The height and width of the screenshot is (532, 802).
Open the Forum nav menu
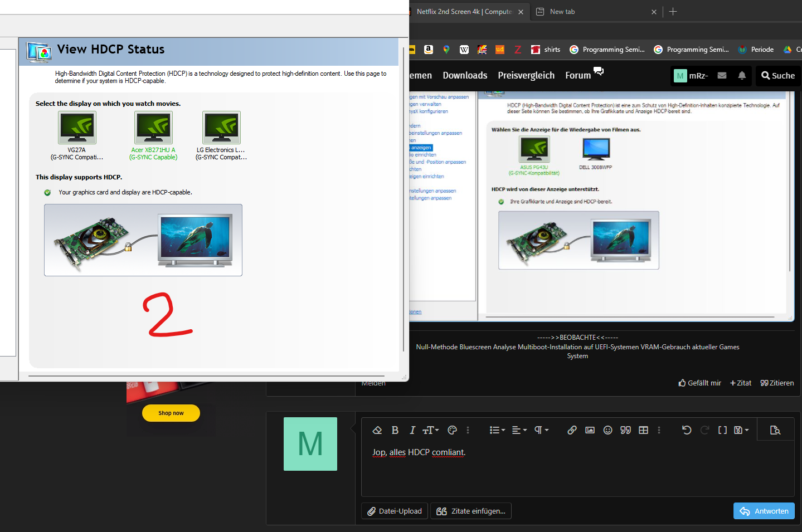[x=578, y=76]
